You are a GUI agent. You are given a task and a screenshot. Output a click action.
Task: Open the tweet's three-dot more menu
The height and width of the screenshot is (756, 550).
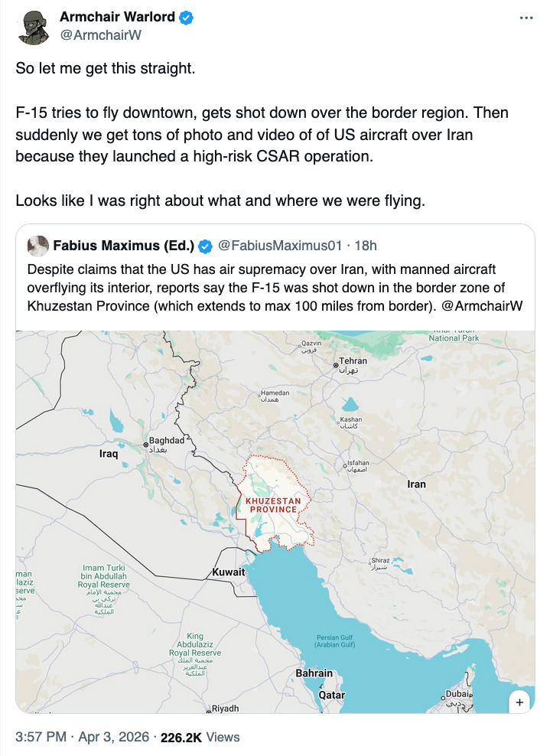(526, 18)
